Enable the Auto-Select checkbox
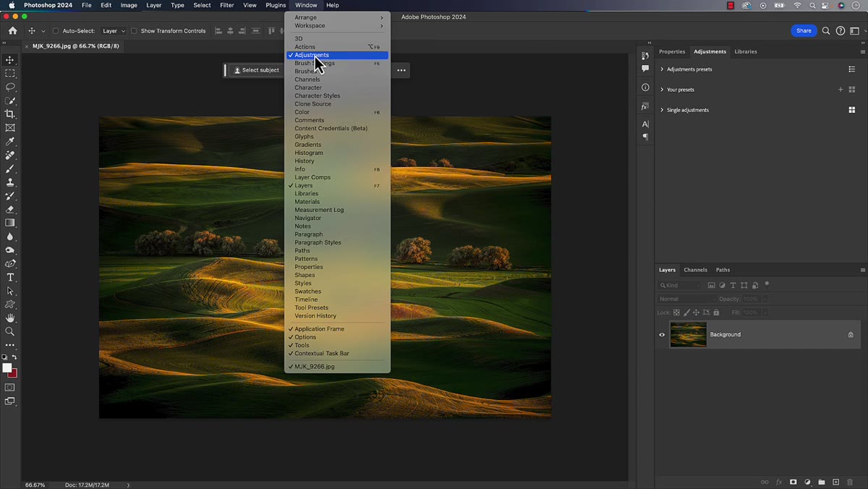The width and height of the screenshot is (868, 489). [x=56, y=31]
